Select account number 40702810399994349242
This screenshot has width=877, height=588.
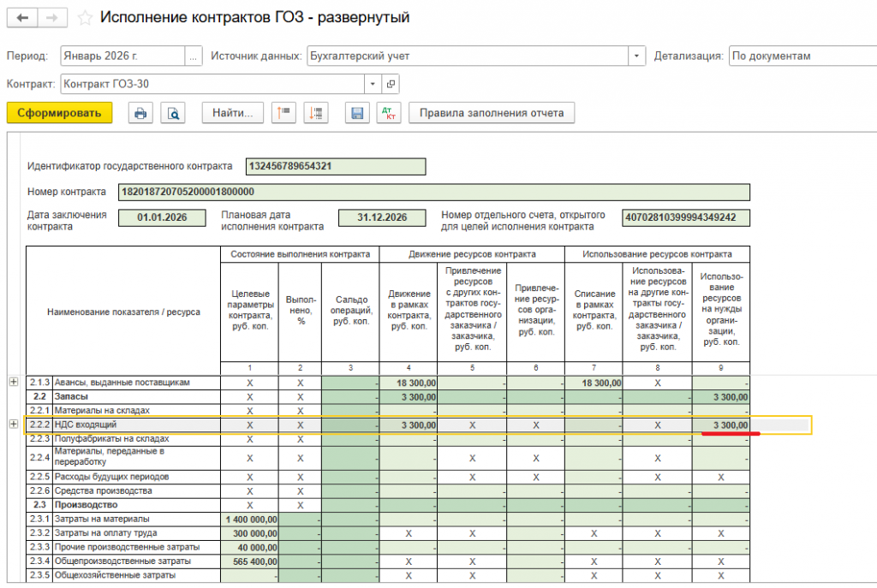[x=686, y=217]
